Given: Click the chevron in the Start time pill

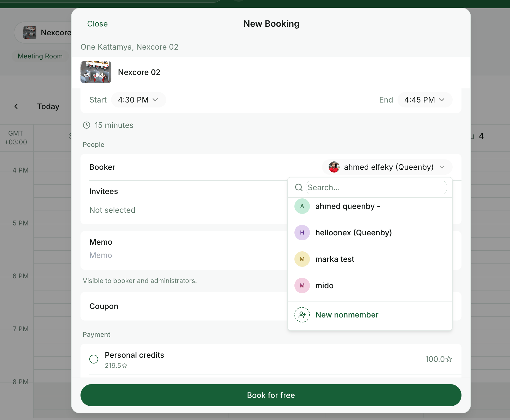Looking at the screenshot, I should click(x=155, y=100).
